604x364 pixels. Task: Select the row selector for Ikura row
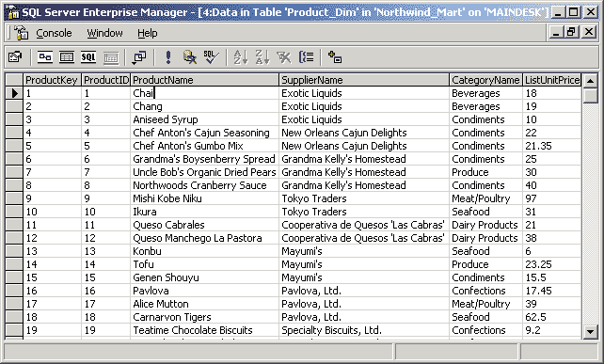14,212
